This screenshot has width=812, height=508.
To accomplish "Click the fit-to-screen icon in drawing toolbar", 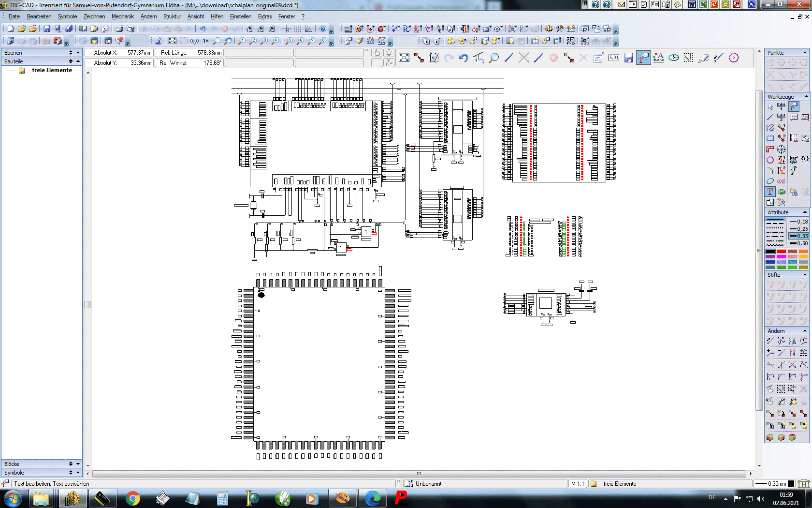I will (404, 58).
